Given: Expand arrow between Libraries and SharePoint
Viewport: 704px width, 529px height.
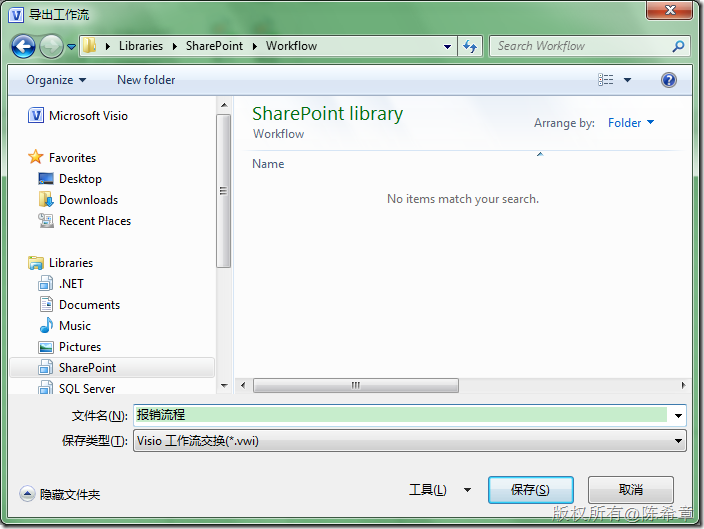Looking at the screenshot, I should coord(175,46).
